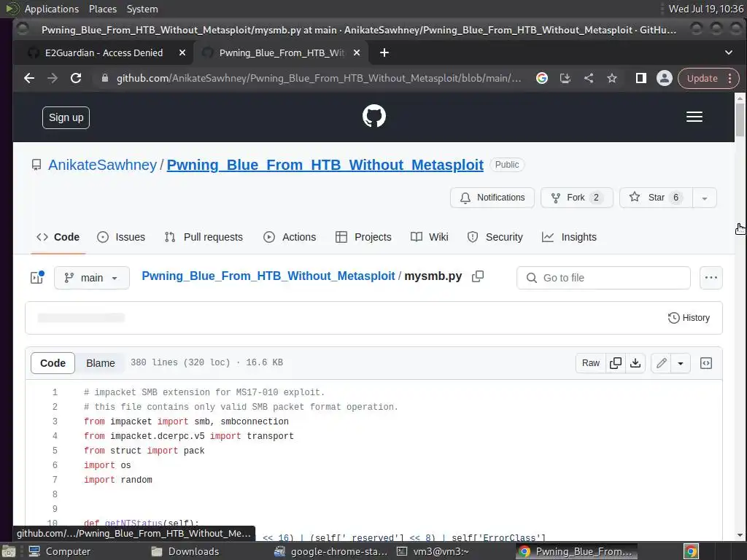Viewport: 747px width, 560px height.
Task: Close the Pwning_Blue_From_HTB tab
Action: coord(356,52)
